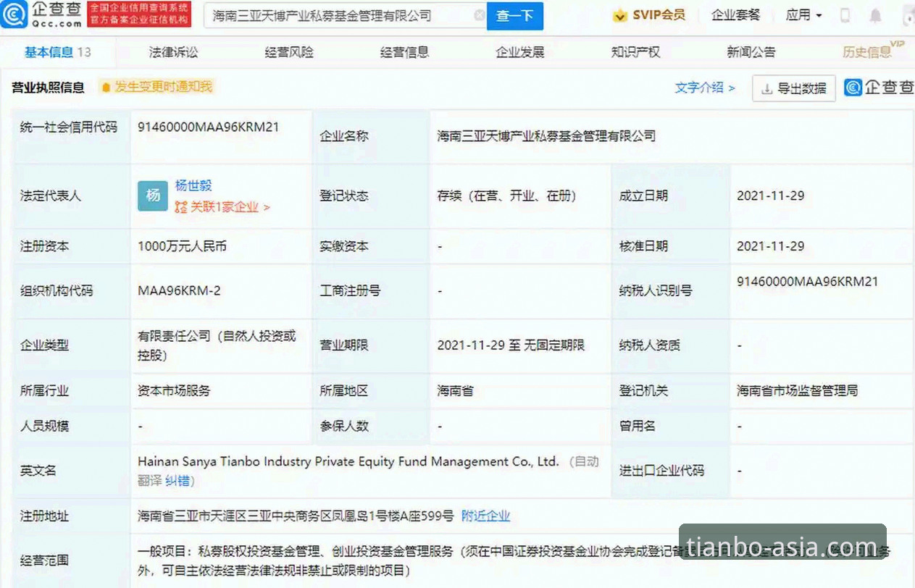Open the 企业套餐 link

[735, 15]
